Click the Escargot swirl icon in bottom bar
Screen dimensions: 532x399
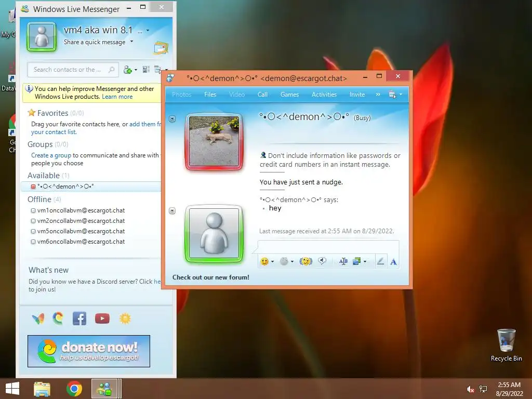click(x=58, y=318)
